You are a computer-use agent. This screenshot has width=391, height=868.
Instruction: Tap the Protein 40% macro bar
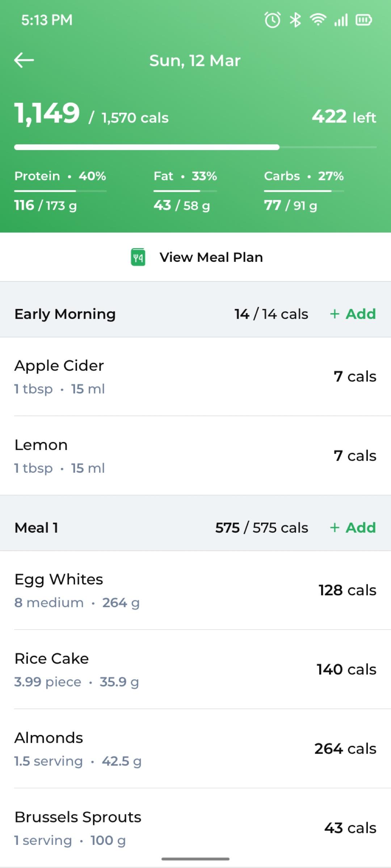[60, 191]
